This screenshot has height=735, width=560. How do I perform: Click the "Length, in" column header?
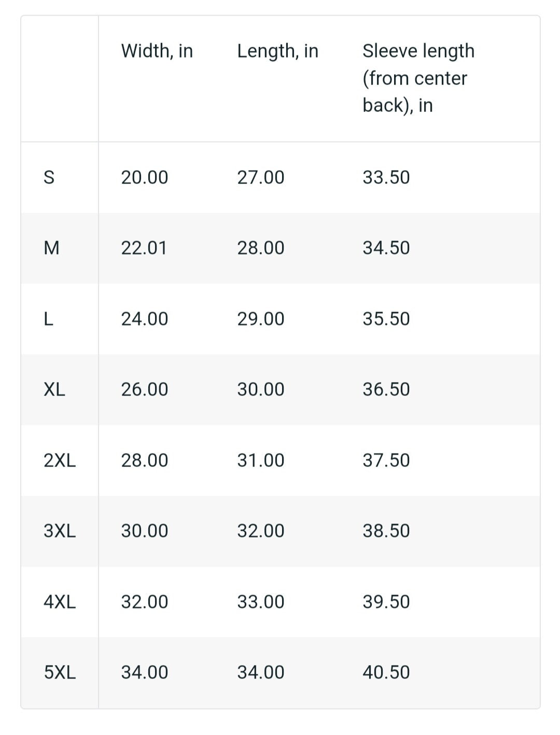pyautogui.click(x=277, y=51)
